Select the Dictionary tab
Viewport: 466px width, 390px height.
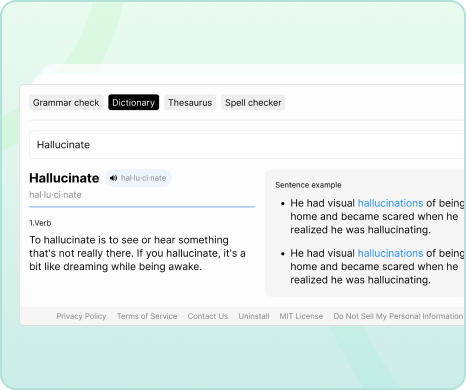[x=133, y=102]
